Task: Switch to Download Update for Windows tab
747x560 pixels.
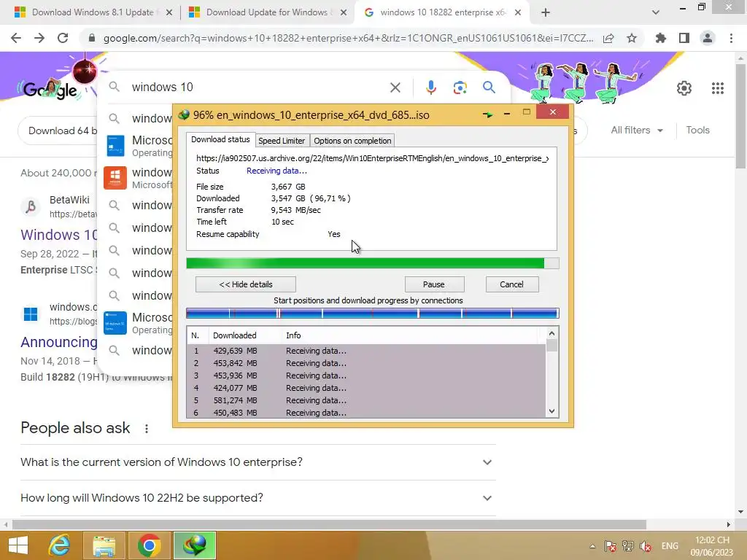Action: (267, 12)
